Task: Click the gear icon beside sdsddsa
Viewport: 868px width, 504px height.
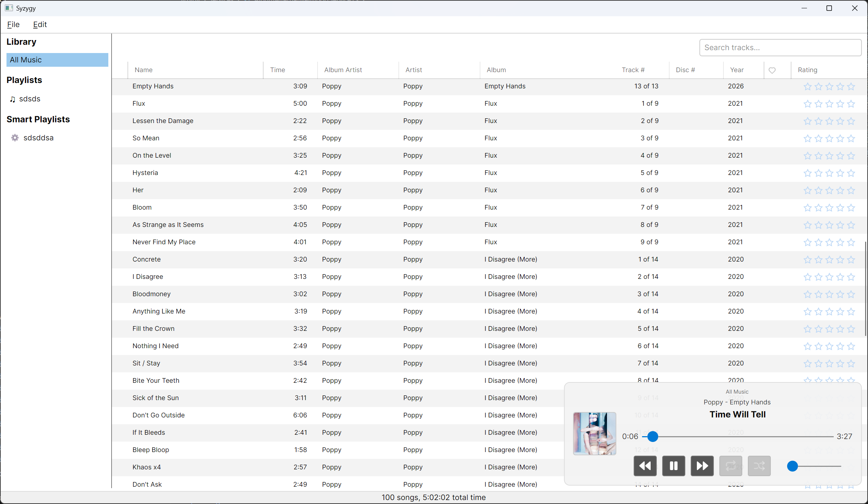Action: click(x=15, y=138)
